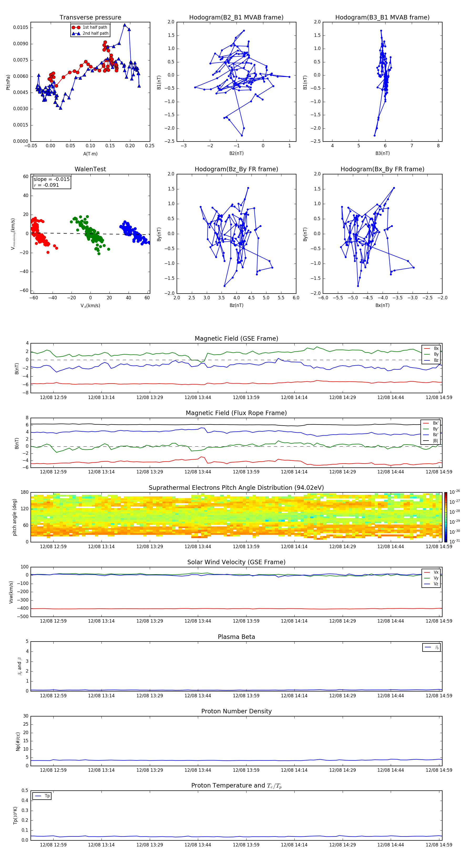The height and width of the screenshot is (868, 473).
Task: Click the "Proton Number Density" title
Action: 236,711
